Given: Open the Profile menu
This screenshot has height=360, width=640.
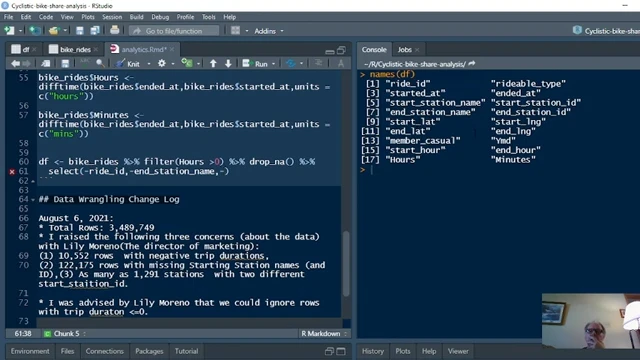Looking at the screenshot, I should [x=185, y=17].
